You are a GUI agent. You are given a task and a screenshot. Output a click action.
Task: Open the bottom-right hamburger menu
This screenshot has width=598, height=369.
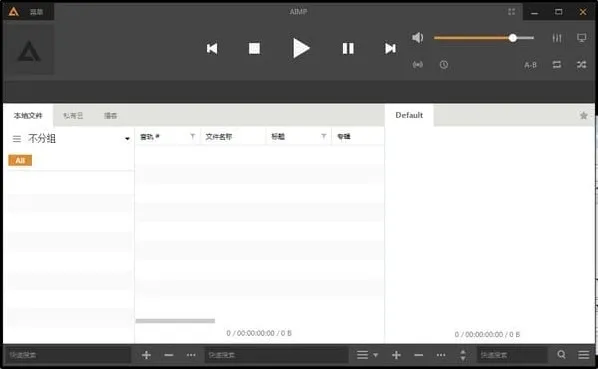pyautogui.click(x=584, y=355)
